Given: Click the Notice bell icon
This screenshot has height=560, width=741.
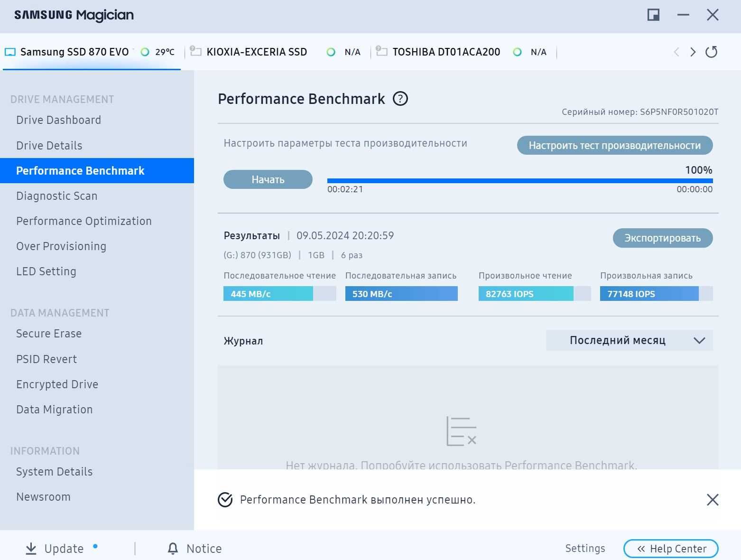Looking at the screenshot, I should (x=173, y=549).
